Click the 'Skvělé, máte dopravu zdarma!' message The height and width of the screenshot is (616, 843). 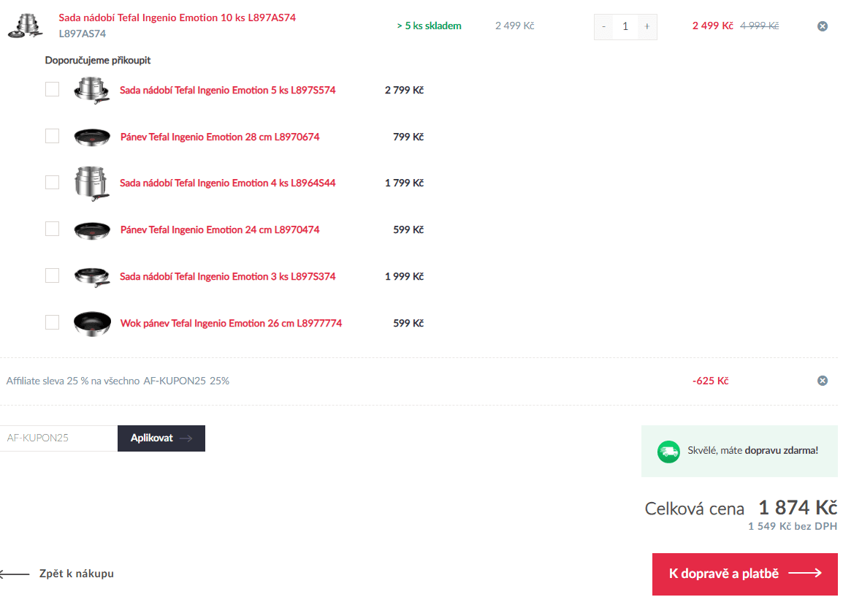752,451
